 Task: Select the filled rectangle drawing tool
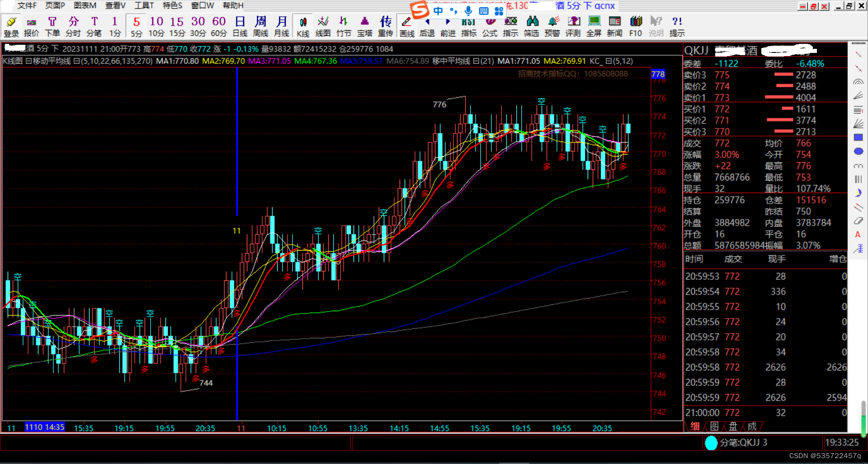tap(858, 137)
